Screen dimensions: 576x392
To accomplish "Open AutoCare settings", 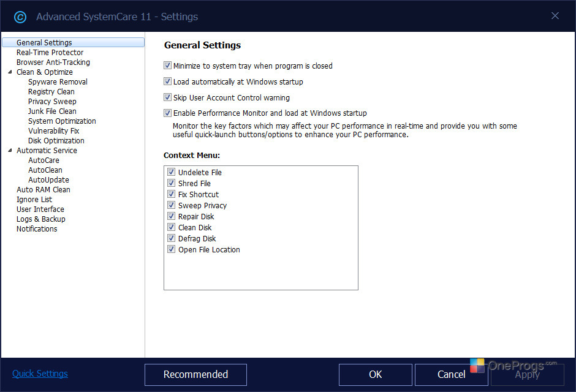I will click(44, 160).
